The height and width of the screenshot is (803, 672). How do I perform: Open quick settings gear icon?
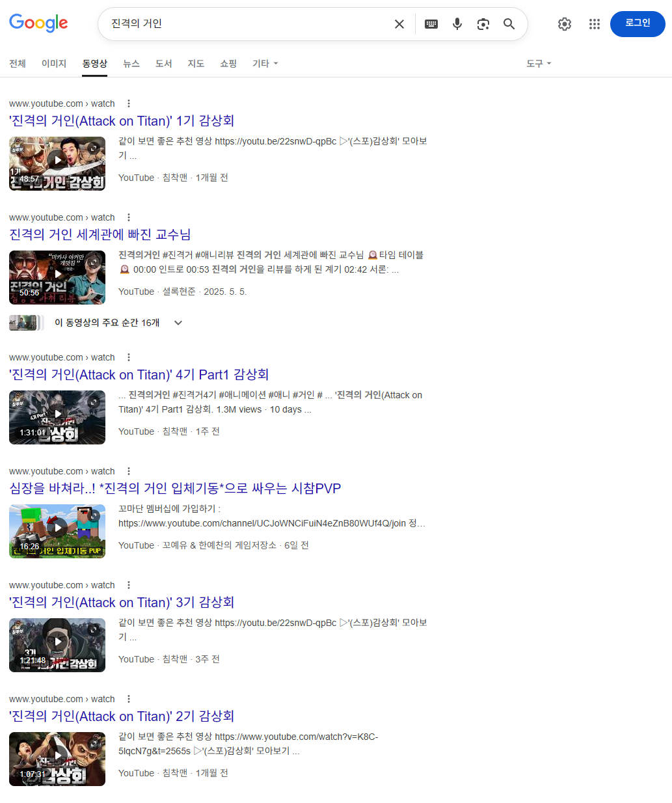(565, 24)
